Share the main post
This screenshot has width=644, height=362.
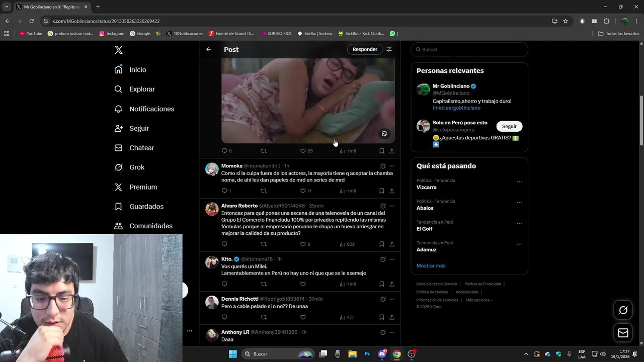coord(392,151)
